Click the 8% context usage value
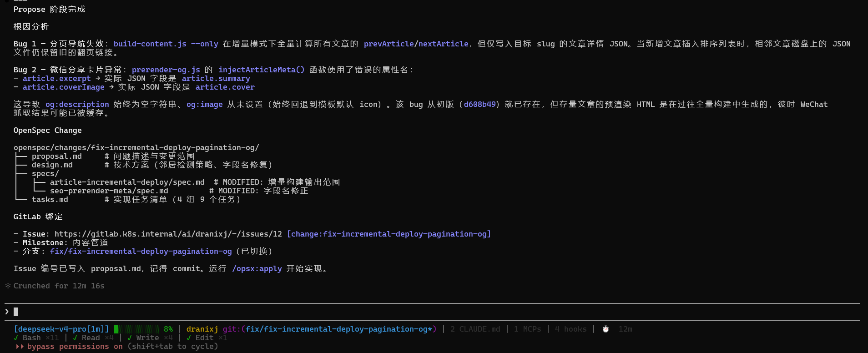Viewport: 868px width, 353px height. [168, 329]
